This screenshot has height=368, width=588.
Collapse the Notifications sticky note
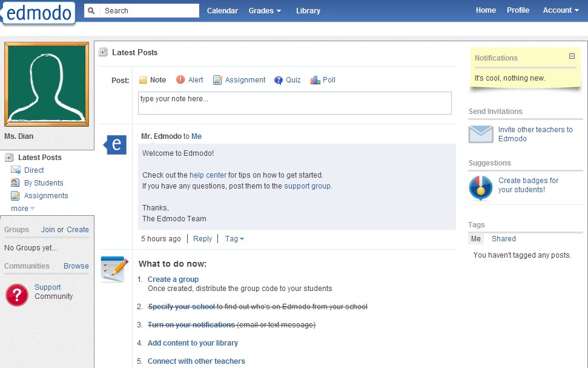click(x=572, y=56)
